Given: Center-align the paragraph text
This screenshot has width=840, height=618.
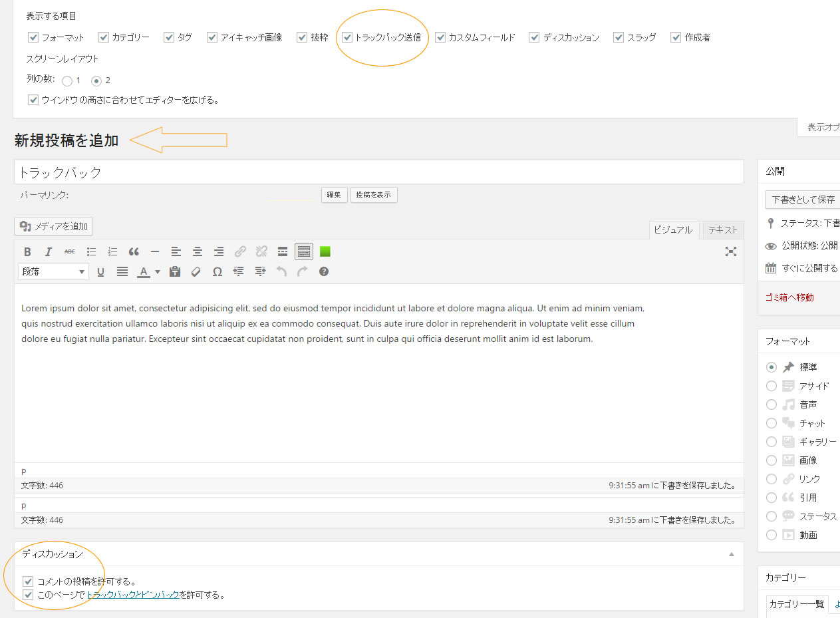Looking at the screenshot, I should tap(198, 251).
